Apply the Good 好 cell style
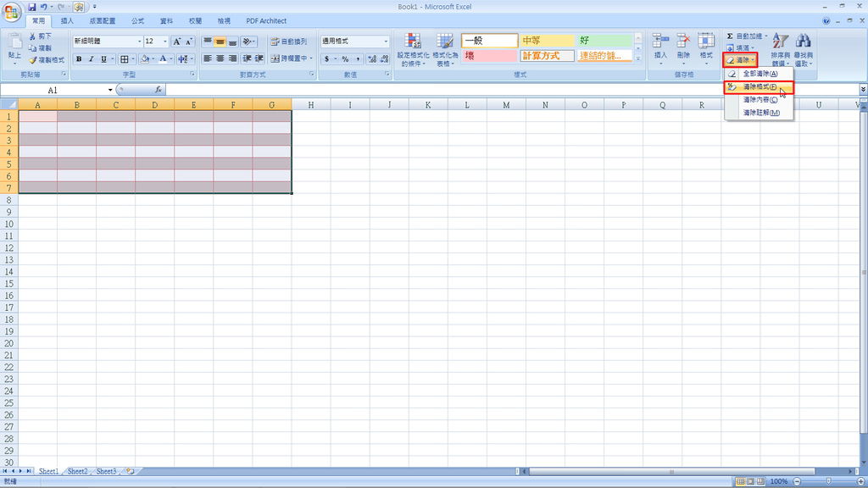868x488 pixels. (604, 41)
